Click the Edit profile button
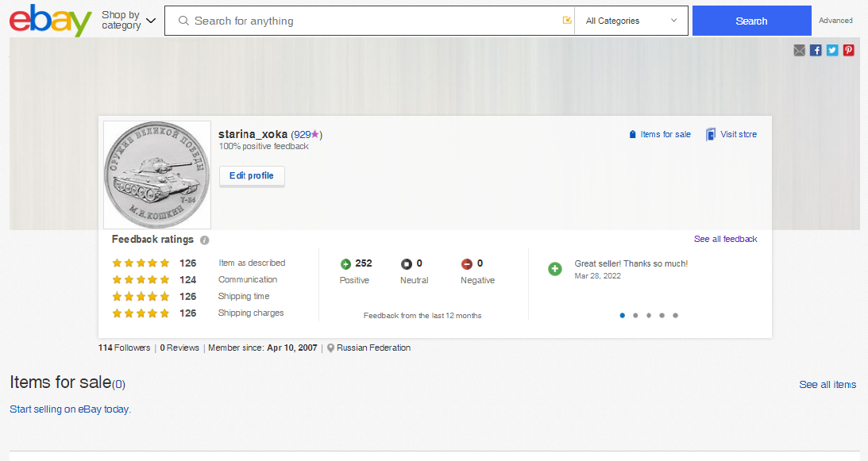The width and height of the screenshot is (868, 461). click(x=252, y=176)
